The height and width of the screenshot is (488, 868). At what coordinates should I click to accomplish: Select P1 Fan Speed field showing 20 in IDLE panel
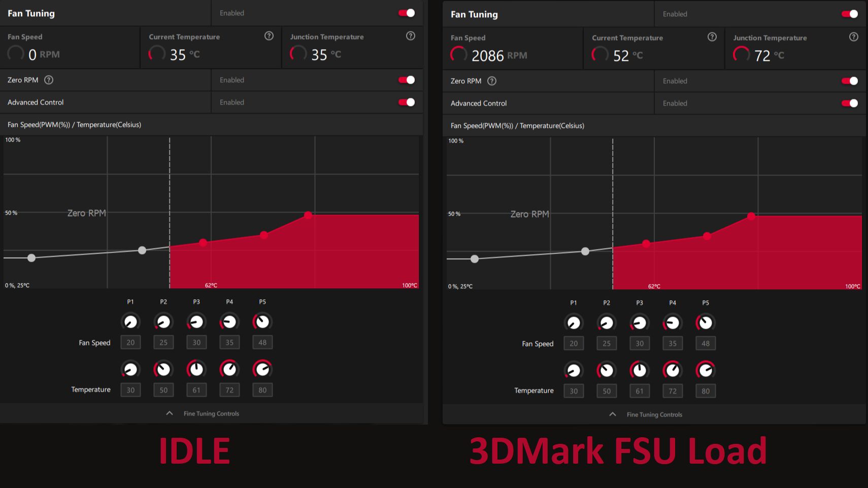pyautogui.click(x=130, y=342)
